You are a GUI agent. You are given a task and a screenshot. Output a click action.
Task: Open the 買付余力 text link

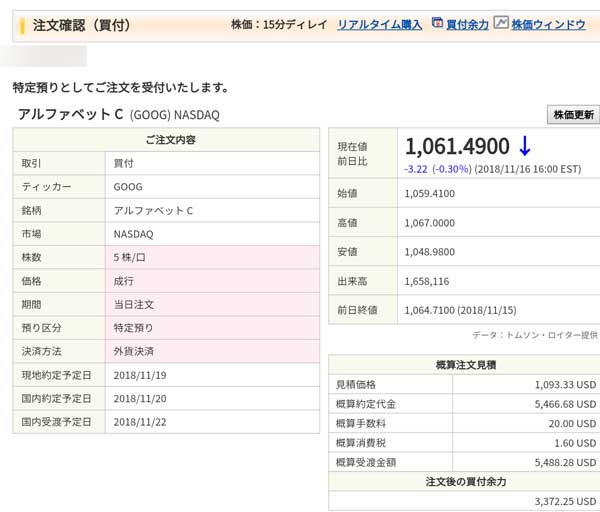click(x=467, y=24)
